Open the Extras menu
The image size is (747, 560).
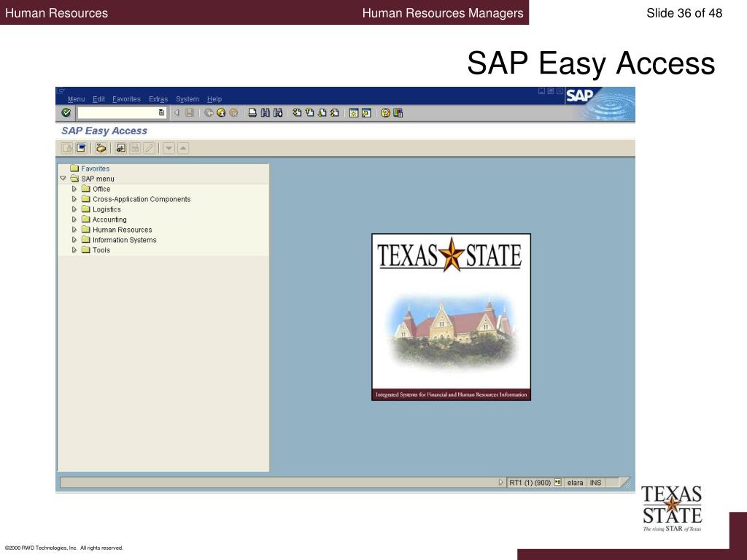click(x=158, y=99)
